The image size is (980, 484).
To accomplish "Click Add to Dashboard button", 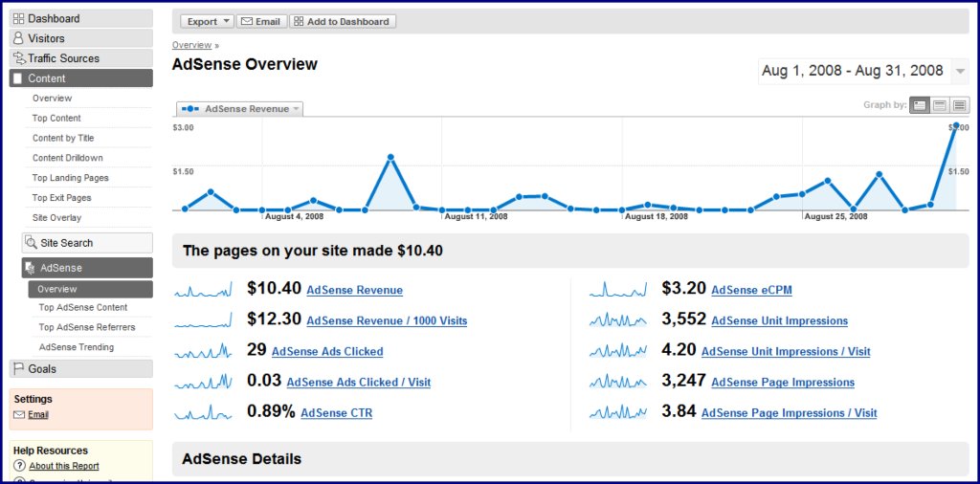I will point(343,21).
